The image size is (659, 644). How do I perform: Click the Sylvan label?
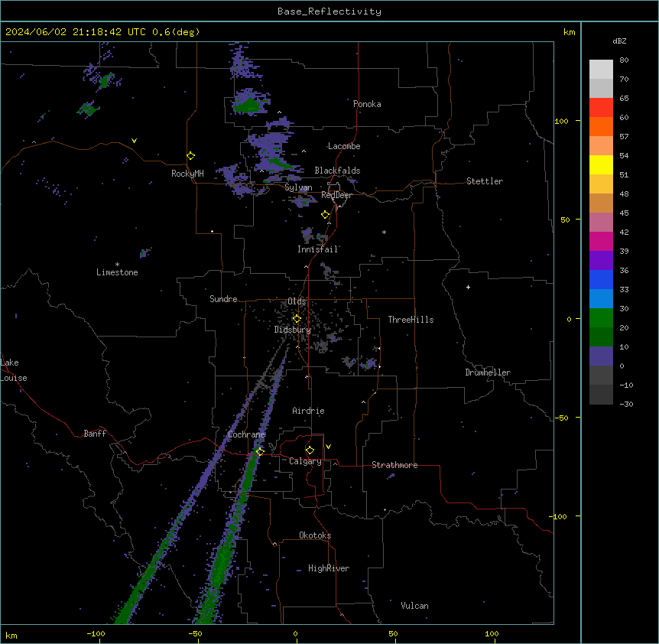pyautogui.click(x=298, y=187)
